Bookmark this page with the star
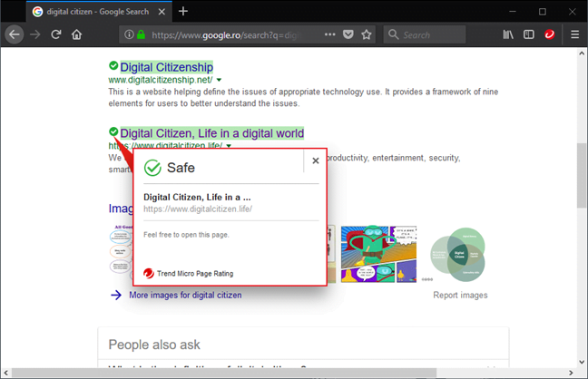The width and height of the screenshot is (588, 379). point(367,34)
